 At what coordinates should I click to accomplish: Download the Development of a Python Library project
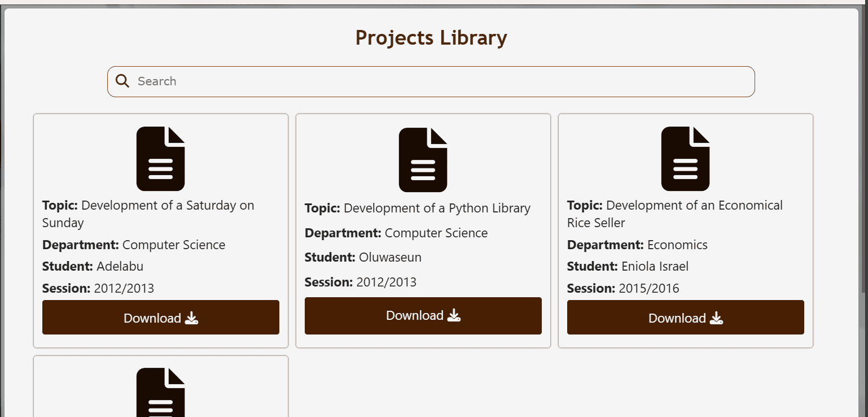coord(423,315)
